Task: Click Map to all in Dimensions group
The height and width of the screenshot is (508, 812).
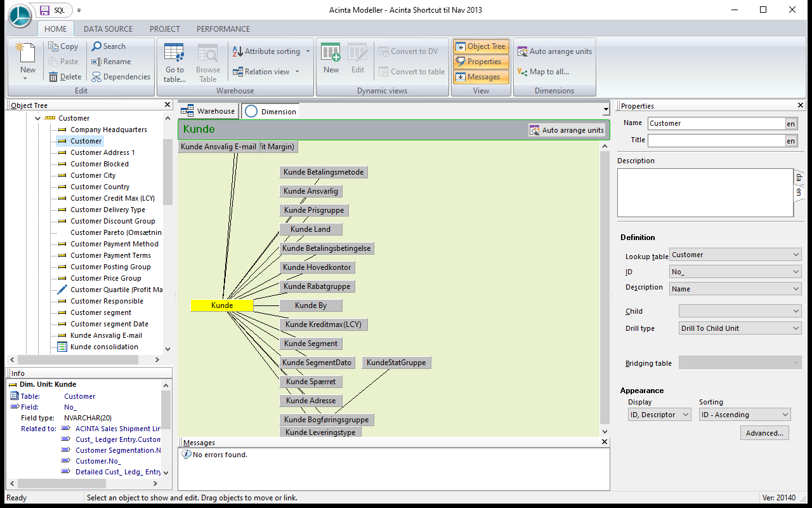Action: point(543,72)
